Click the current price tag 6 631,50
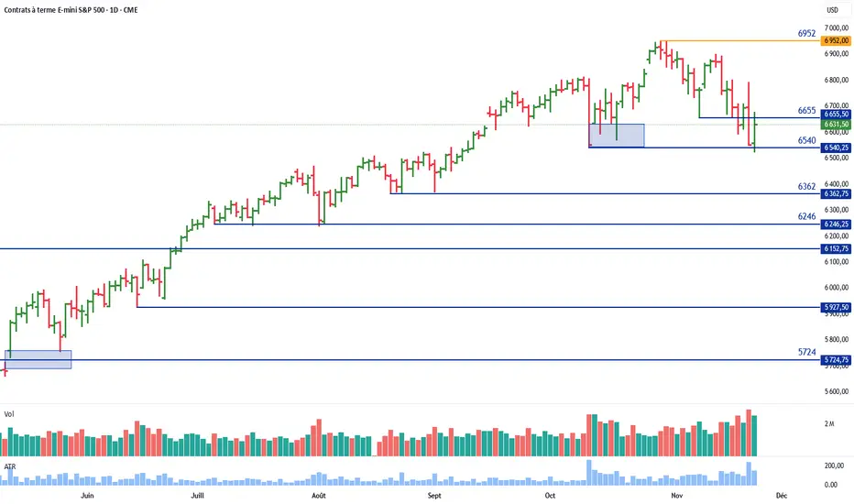The image size is (854, 504). coord(837,125)
